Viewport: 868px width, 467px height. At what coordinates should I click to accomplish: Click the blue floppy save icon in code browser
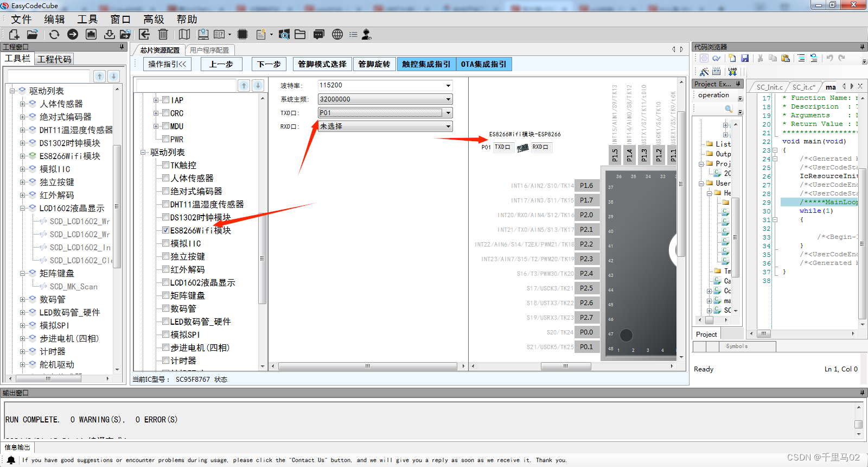(745, 58)
